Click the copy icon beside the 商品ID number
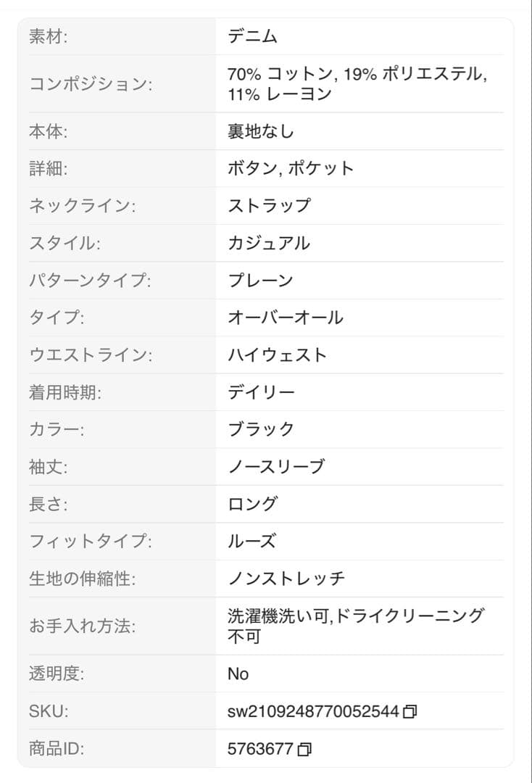The height and width of the screenshot is (783, 532). 304,750
